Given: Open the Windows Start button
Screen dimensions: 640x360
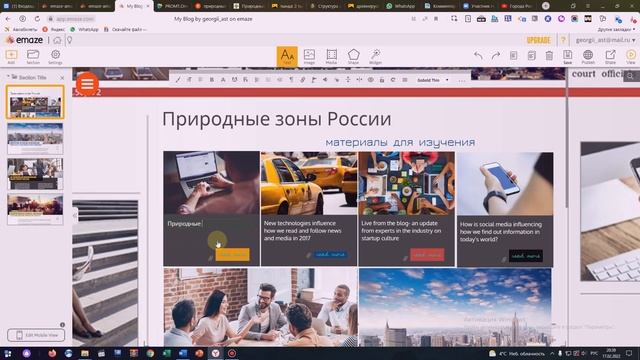Looking at the screenshot, I should [8, 353].
